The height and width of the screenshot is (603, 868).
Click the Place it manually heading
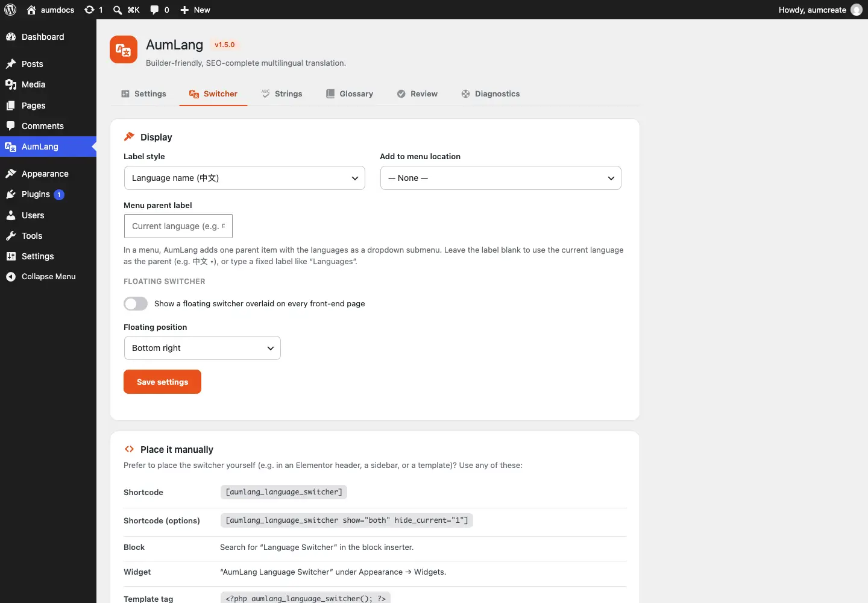click(177, 450)
